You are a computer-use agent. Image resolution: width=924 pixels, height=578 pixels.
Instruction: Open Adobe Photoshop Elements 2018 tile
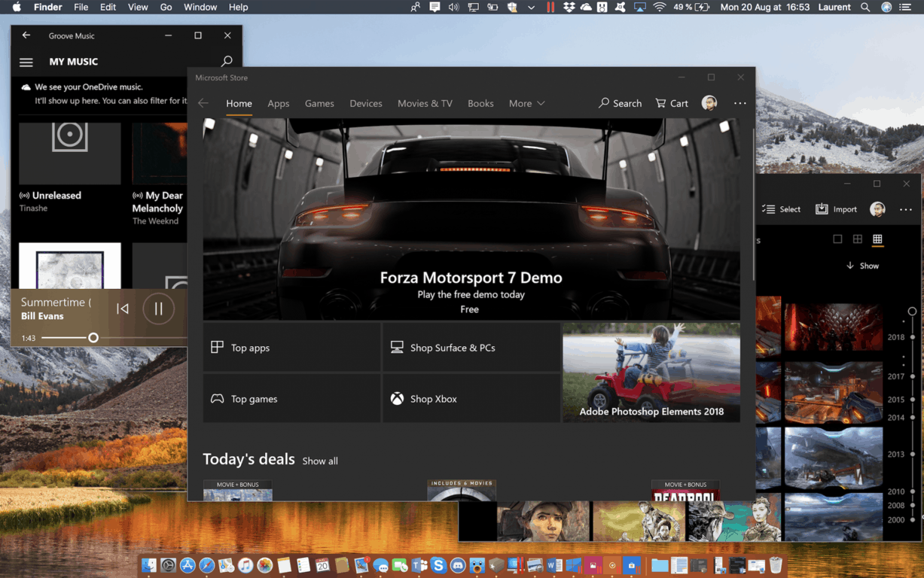[x=651, y=373]
